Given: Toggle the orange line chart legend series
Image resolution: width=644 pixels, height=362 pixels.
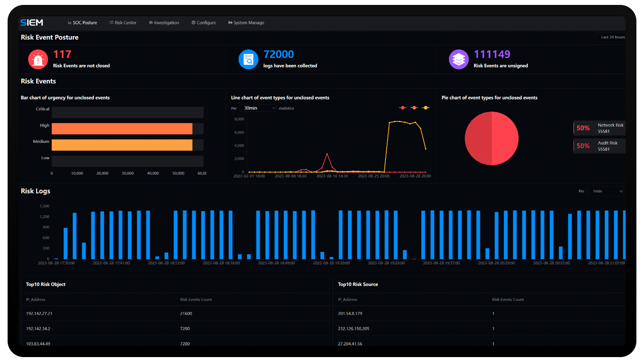Looking at the screenshot, I should pos(414,108).
